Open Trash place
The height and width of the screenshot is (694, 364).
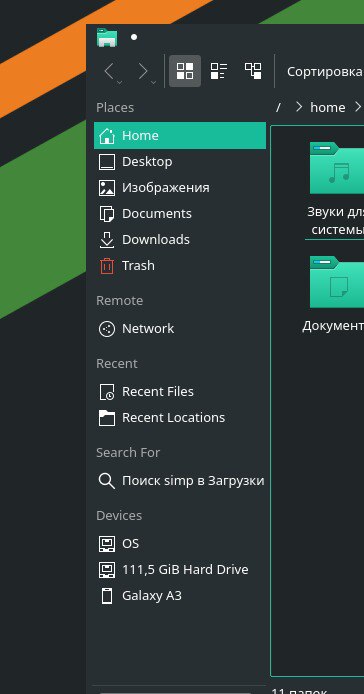[x=180, y=266]
